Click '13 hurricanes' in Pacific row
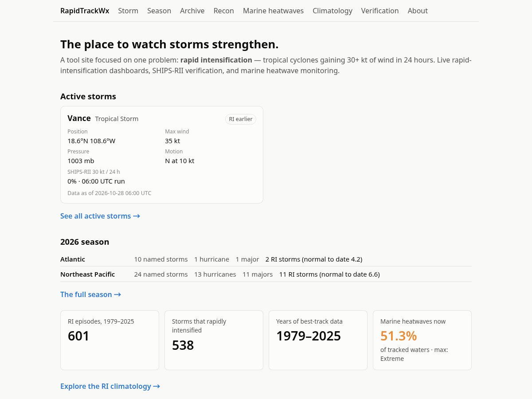The width and height of the screenshot is (532, 399). 215,274
